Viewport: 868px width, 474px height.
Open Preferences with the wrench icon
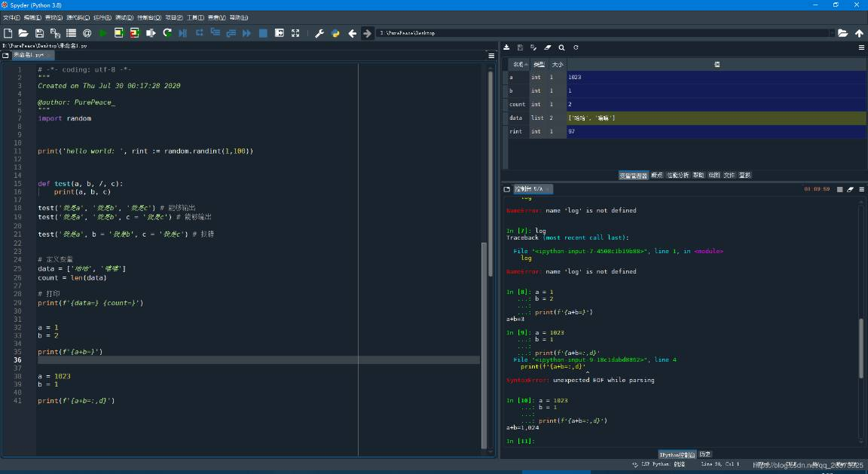319,33
